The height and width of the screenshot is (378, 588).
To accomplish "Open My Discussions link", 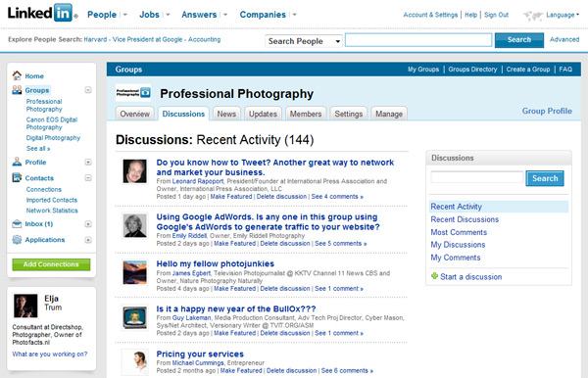I will 458,245.
